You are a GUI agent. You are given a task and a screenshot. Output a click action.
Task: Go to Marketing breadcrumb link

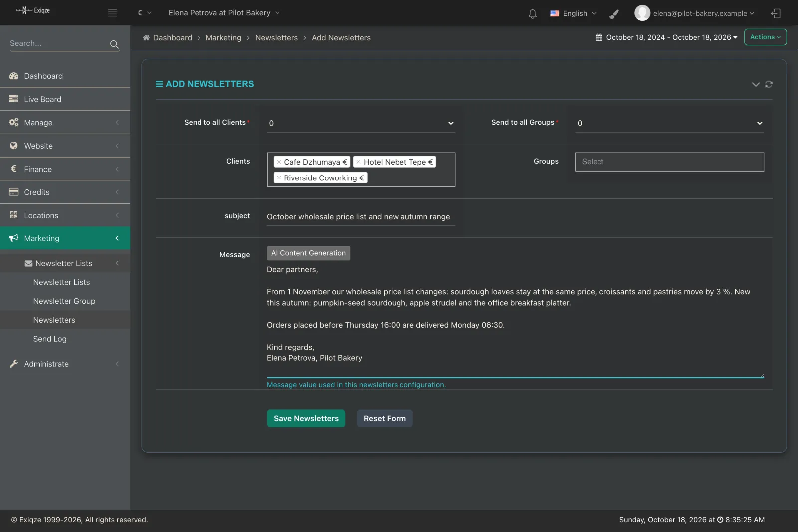coord(223,38)
